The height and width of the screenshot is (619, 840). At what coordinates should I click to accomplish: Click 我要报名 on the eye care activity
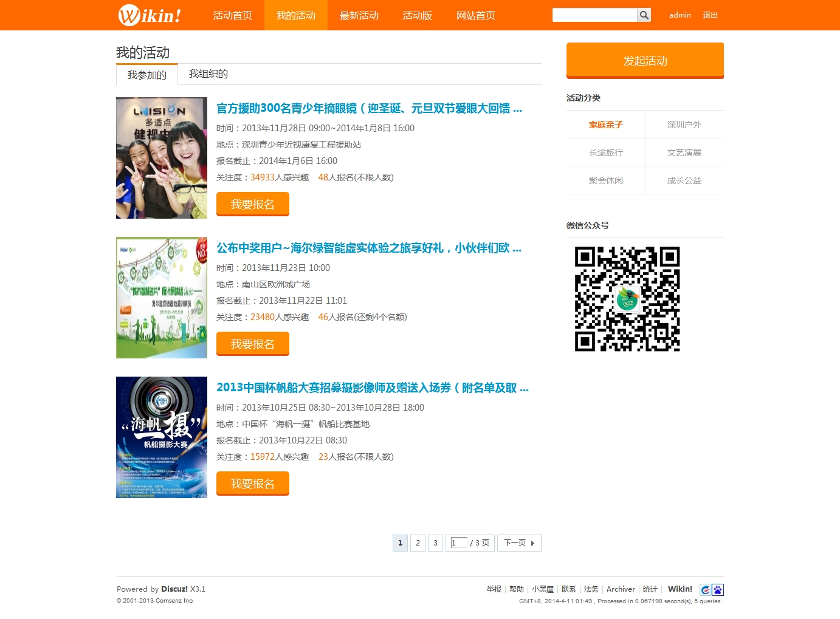[x=252, y=204]
